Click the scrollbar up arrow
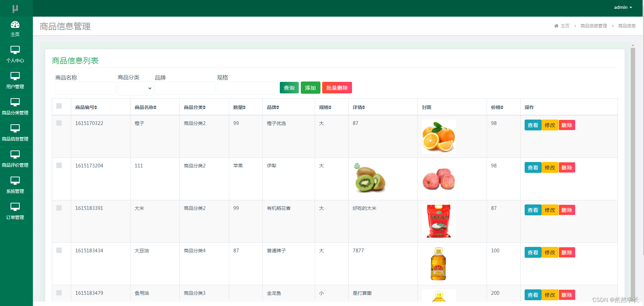Image resolution: width=644 pixels, height=306 pixels. coord(633,45)
